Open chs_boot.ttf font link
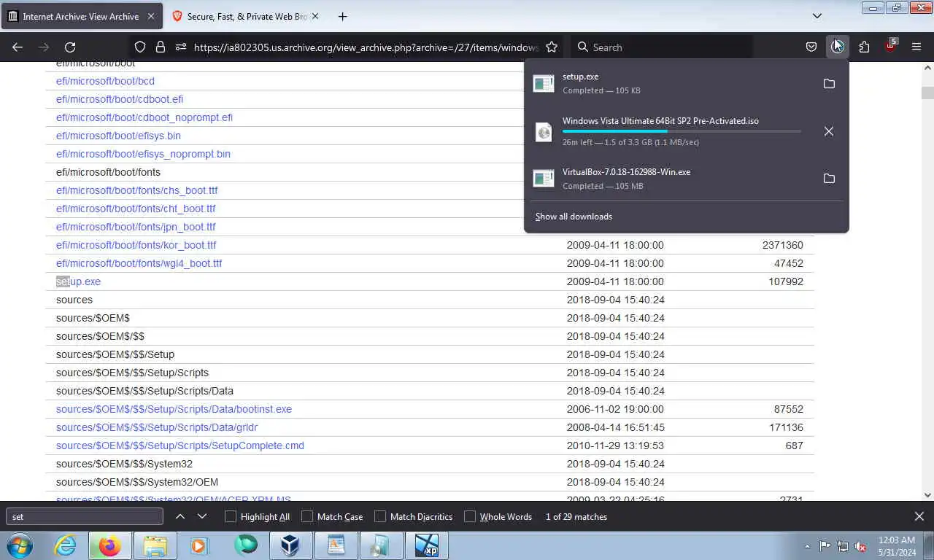The height and width of the screenshot is (560, 934). coord(137,190)
